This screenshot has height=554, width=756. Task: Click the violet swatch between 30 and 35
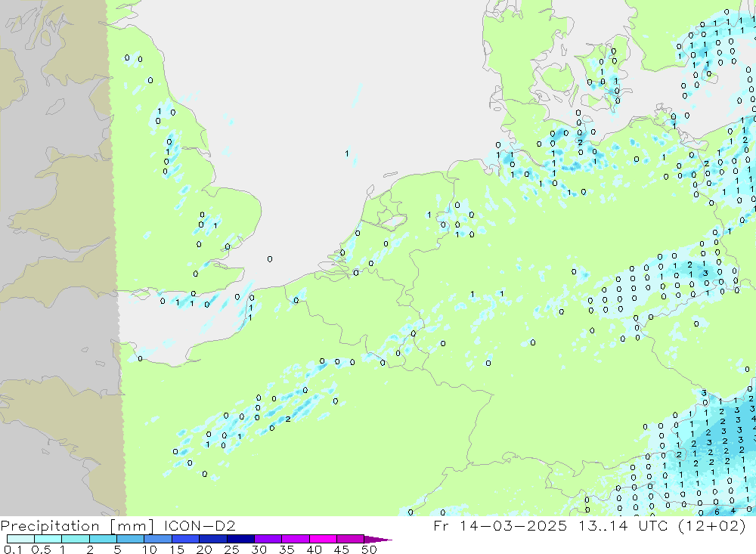[x=268, y=539]
